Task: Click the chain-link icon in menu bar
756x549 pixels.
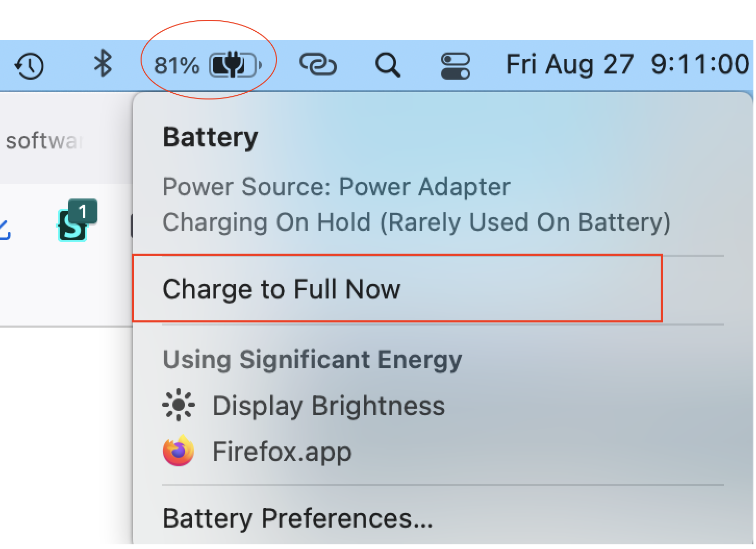Action: pos(318,65)
